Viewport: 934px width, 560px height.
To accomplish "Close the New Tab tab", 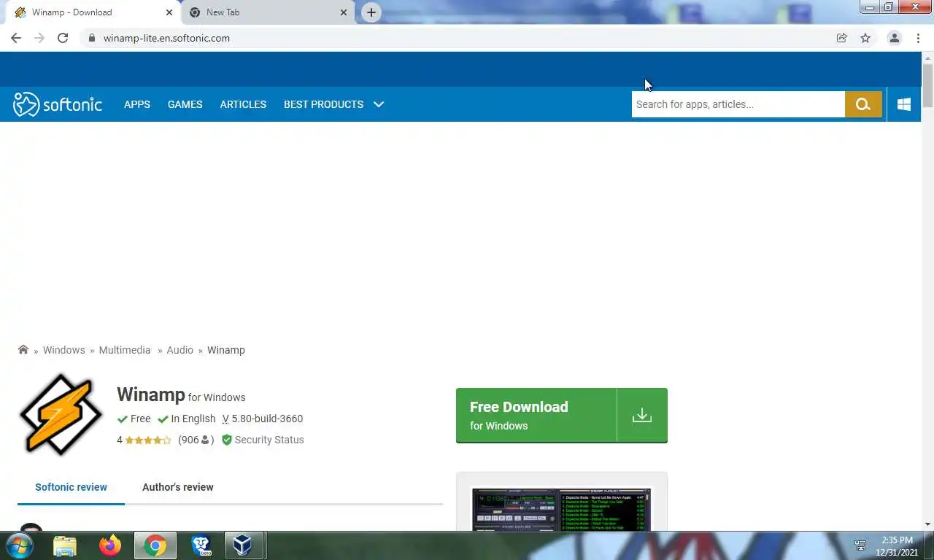I will (x=344, y=12).
